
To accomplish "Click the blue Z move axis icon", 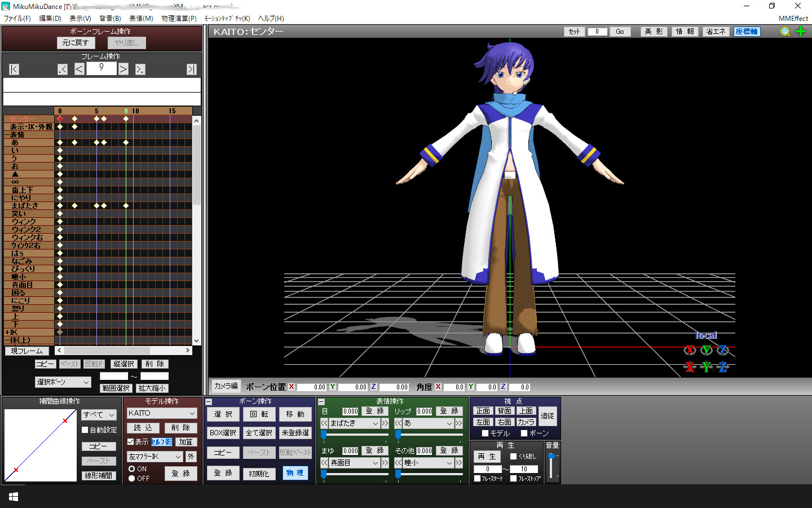I will tap(723, 367).
